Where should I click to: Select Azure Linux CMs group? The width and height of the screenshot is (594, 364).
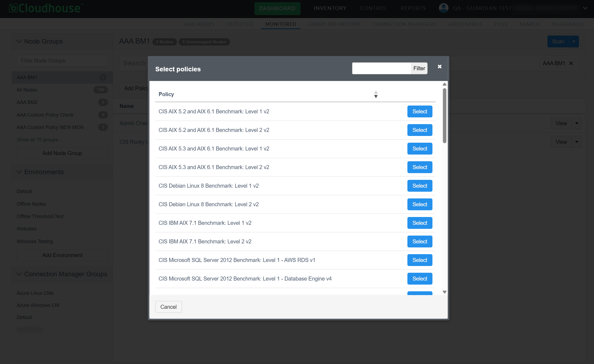coord(35,293)
